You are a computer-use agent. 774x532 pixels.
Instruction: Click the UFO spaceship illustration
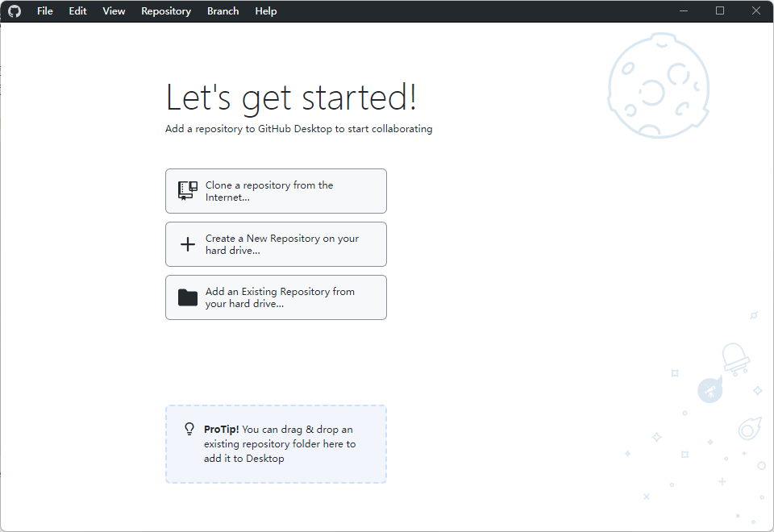734,357
